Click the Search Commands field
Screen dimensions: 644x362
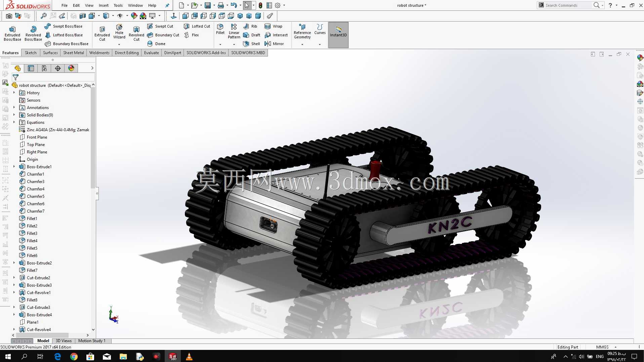(568, 5)
